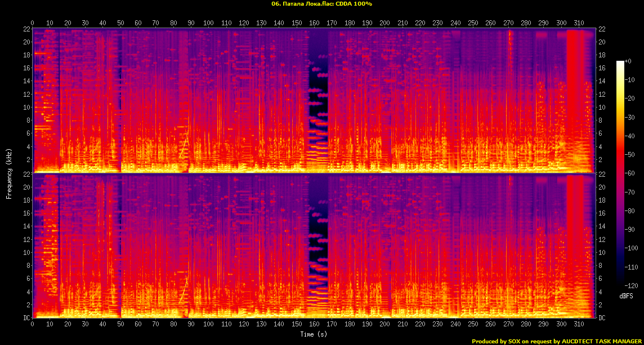Select the "-100" value on the color scale
Screen dimensions: 644x345
(630, 248)
